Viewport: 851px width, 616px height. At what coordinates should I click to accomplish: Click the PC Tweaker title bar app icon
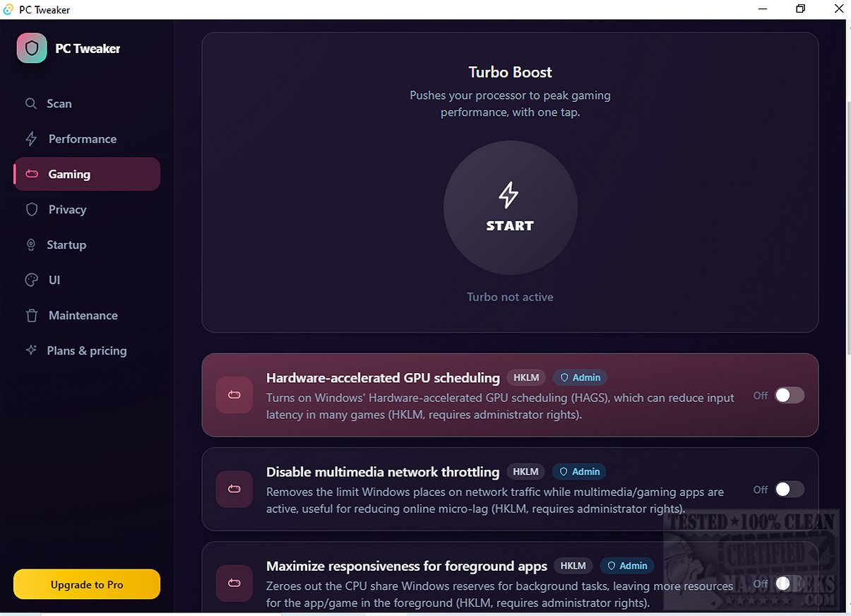click(8, 9)
